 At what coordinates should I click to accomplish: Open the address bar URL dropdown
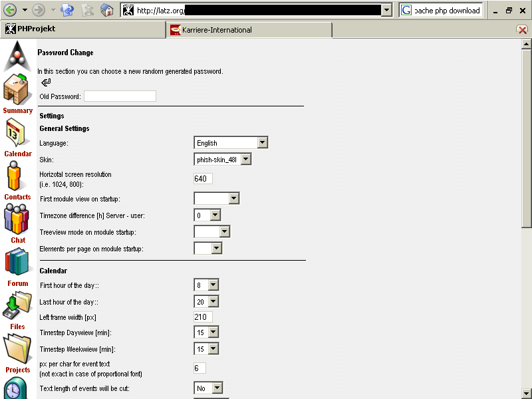tap(386, 10)
